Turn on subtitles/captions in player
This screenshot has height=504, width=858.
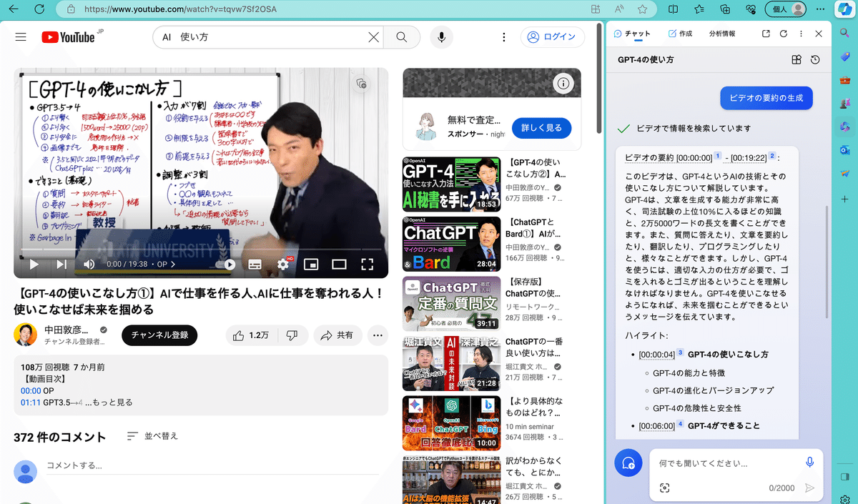(x=255, y=264)
